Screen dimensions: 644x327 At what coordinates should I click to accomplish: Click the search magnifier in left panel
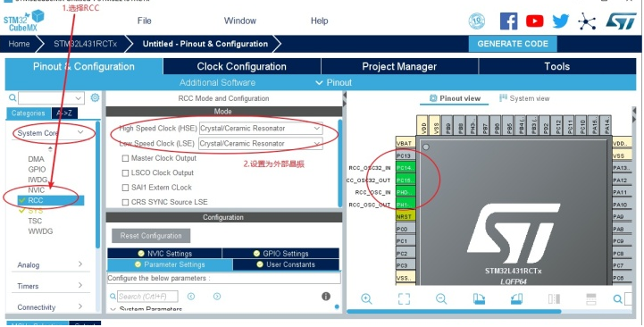click(13, 97)
